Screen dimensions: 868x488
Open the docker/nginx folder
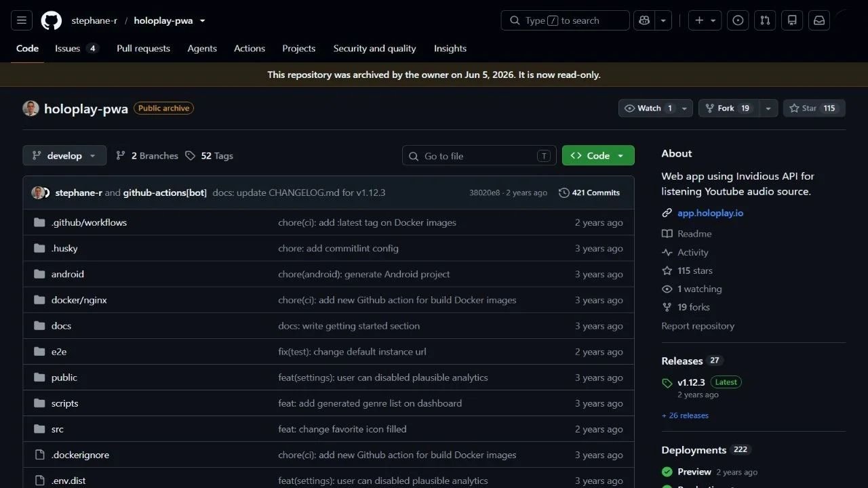pos(79,300)
